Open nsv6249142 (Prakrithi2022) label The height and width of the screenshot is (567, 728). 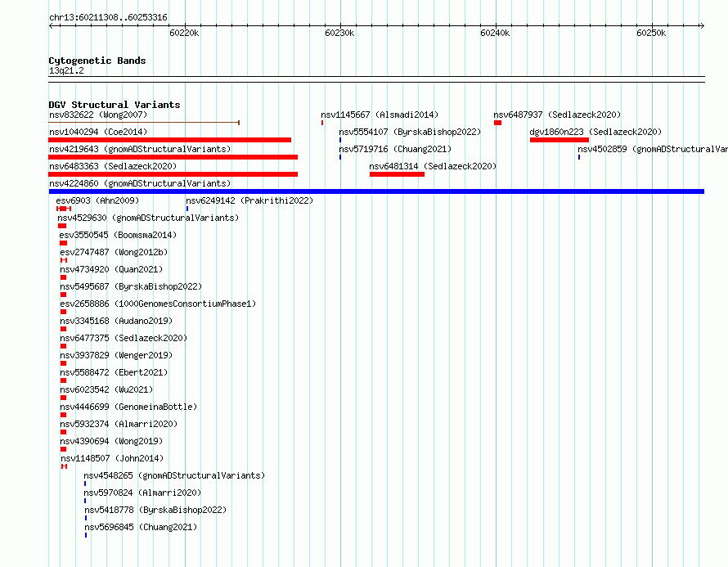coord(249,200)
